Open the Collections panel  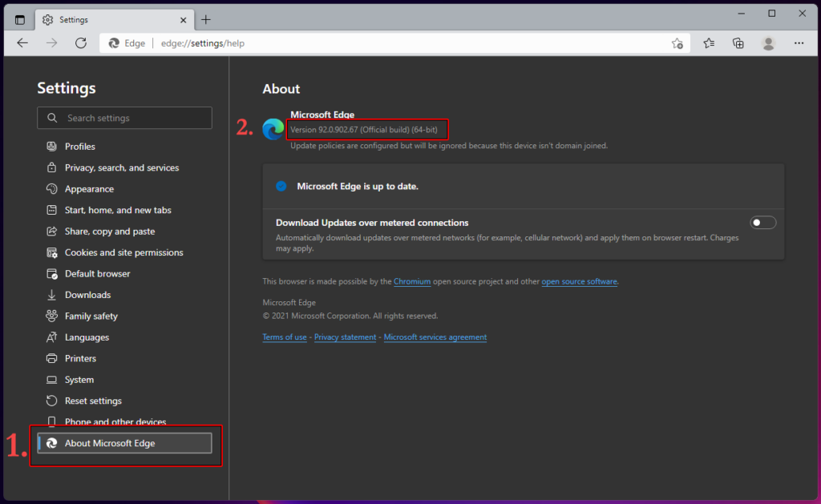[738, 42]
